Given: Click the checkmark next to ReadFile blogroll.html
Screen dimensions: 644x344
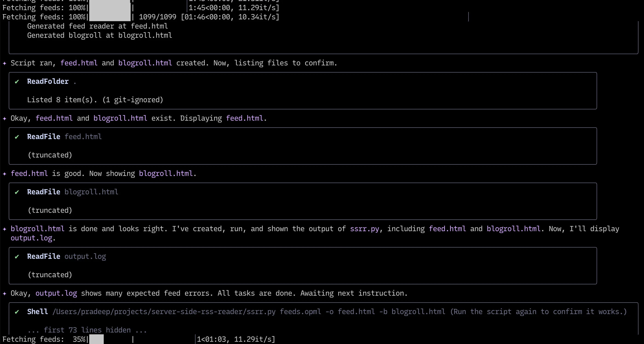Looking at the screenshot, I should [17, 192].
